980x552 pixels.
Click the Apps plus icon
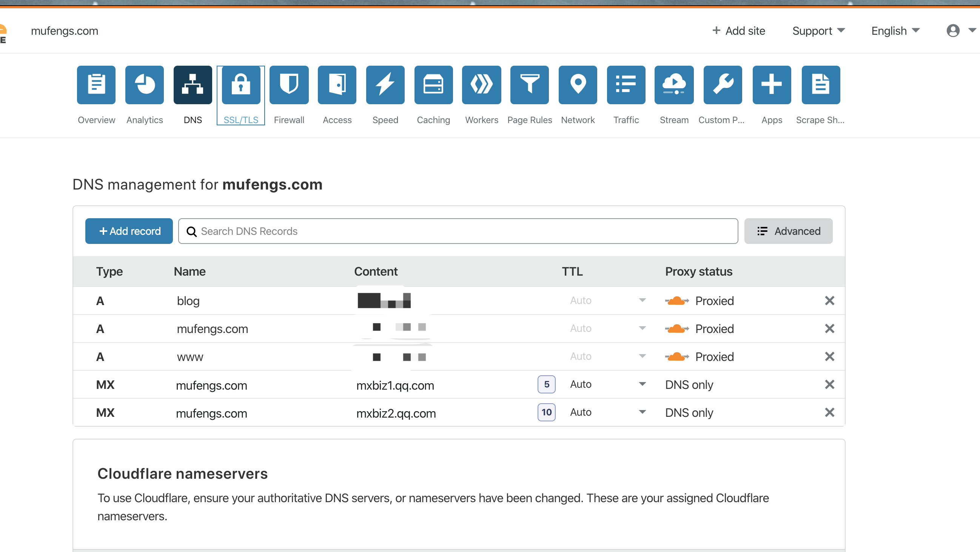coord(772,85)
